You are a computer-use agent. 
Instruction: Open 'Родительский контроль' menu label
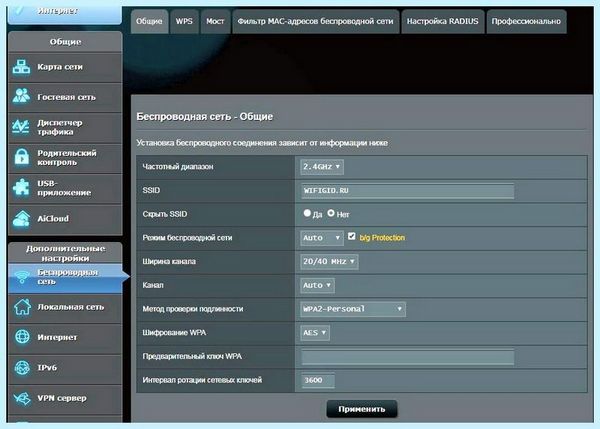tap(67, 157)
